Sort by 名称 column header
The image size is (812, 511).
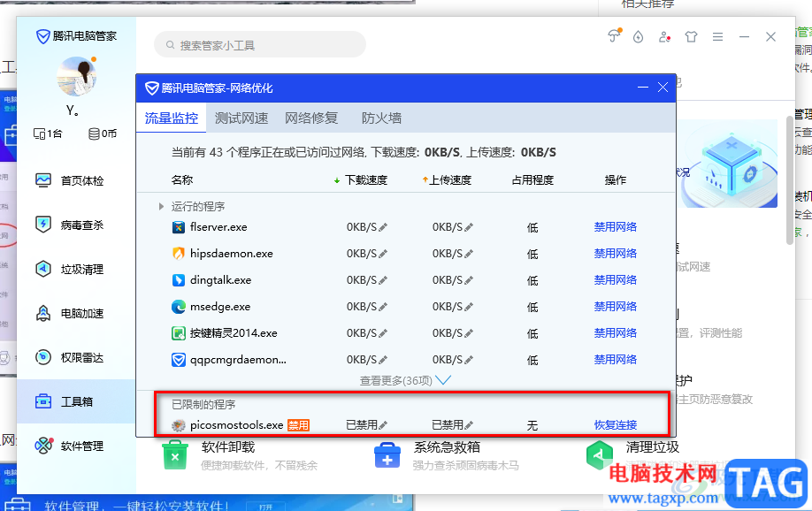click(x=181, y=179)
